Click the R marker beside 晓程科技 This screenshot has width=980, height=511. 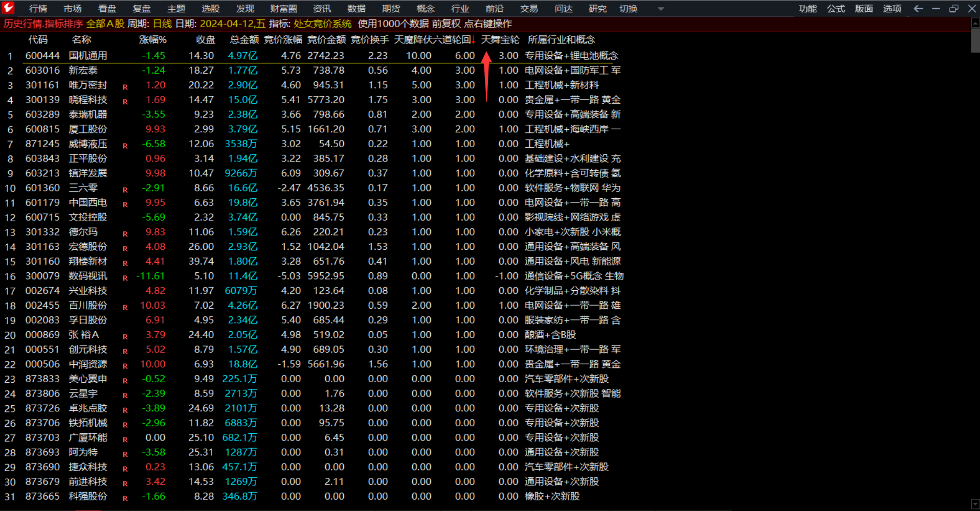coord(125,102)
